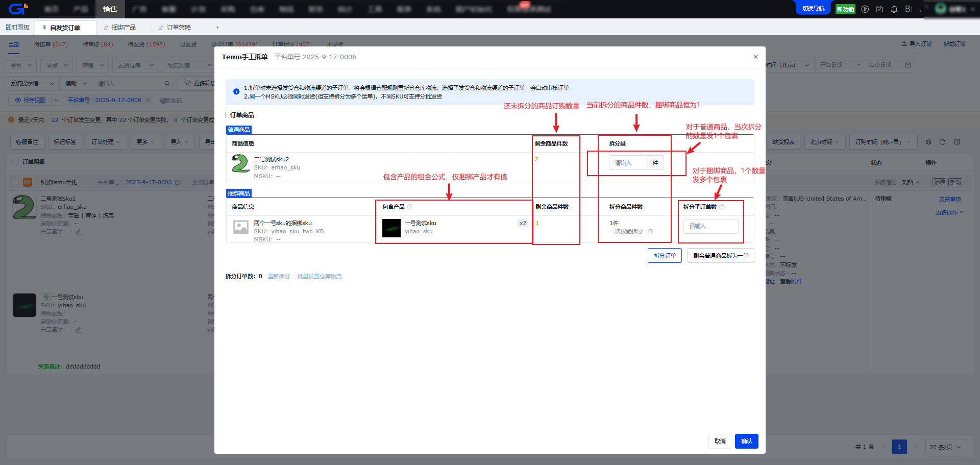
Task: Open the calendar task icon in top bar
Action: [x=879, y=9]
